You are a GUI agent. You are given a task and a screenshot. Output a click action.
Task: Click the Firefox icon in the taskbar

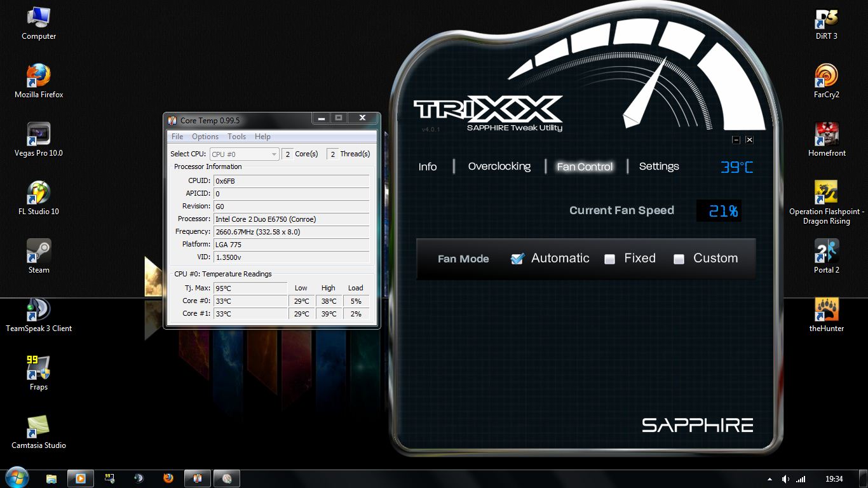tap(168, 478)
